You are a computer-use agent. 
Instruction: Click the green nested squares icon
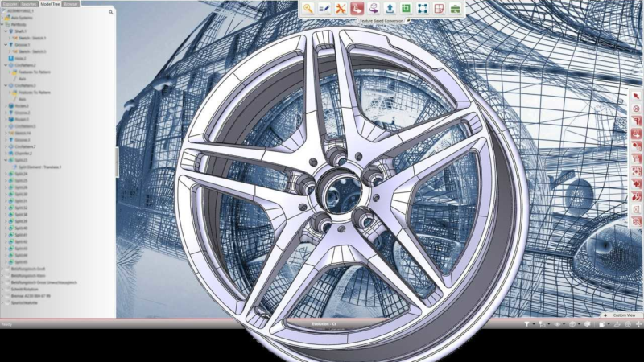[x=407, y=9]
